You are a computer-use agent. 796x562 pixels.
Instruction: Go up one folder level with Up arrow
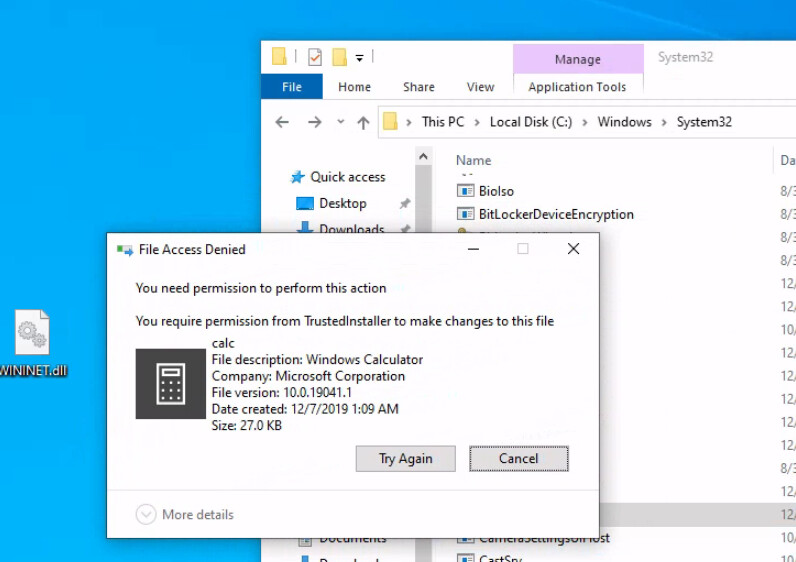(363, 122)
